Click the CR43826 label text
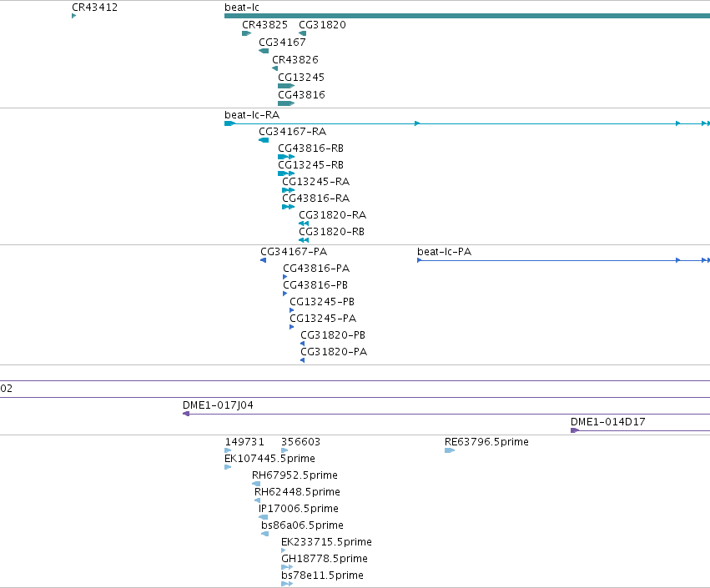Viewport: 710px width, 588px height. [x=295, y=60]
